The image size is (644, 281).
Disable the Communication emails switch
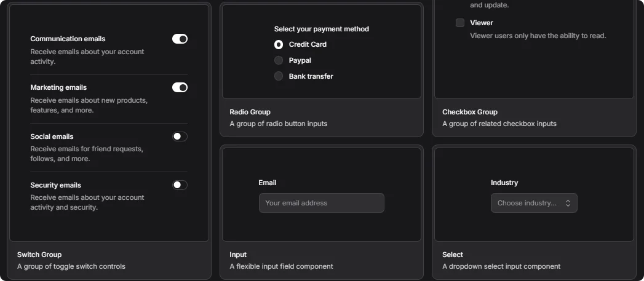(x=180, y=39)
